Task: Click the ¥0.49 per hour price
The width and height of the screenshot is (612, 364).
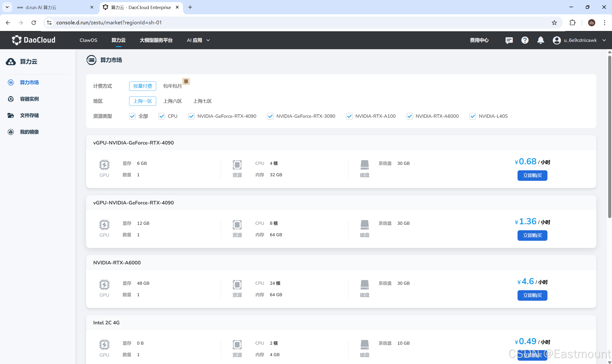Action: (532, 342)
